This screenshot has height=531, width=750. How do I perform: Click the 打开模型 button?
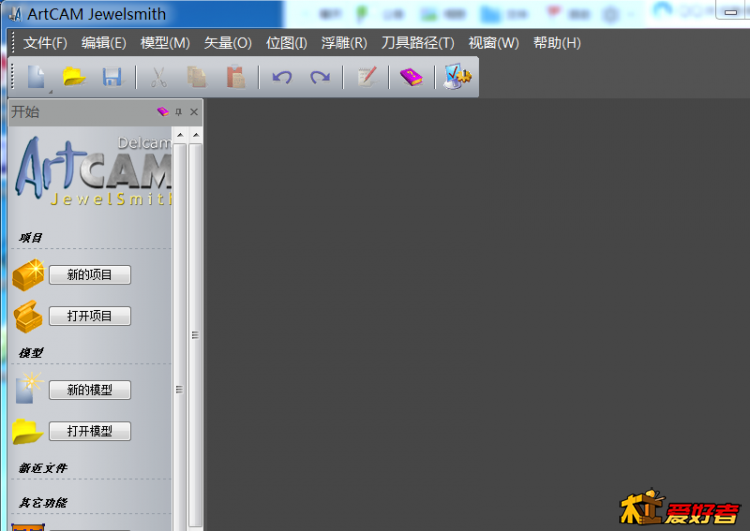(90, 431)
